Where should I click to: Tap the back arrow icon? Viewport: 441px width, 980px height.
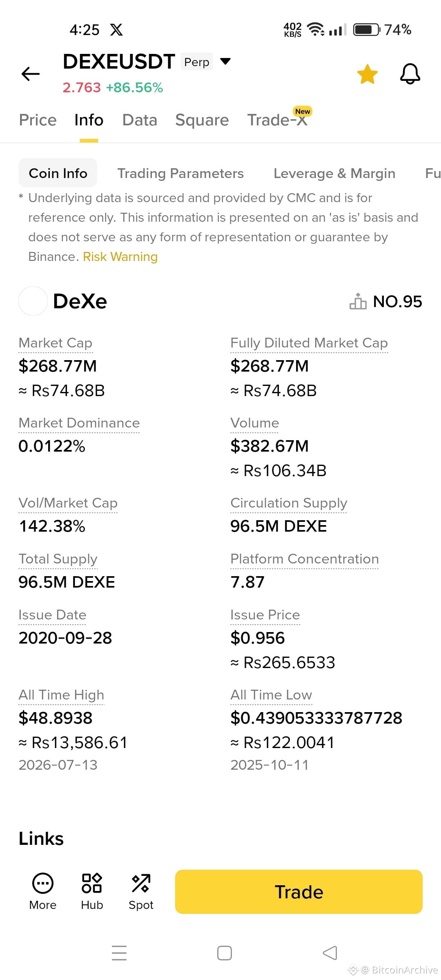[x=31, y=74]
